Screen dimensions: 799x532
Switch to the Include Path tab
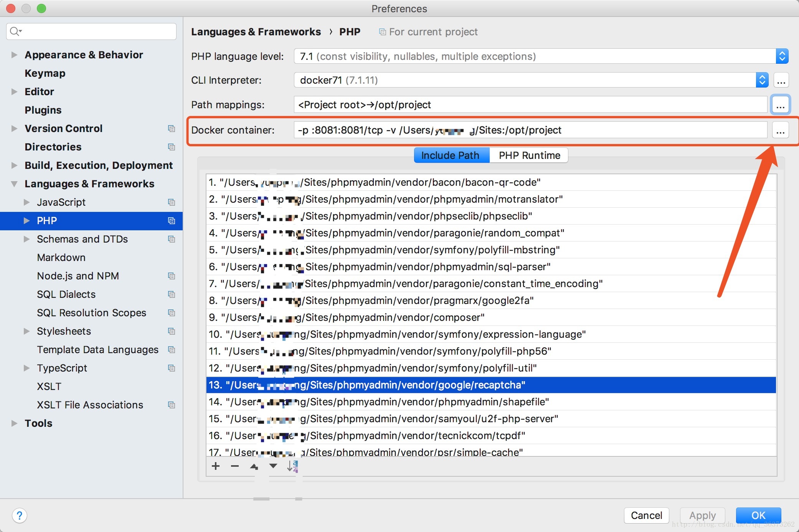tap(450, 155)
